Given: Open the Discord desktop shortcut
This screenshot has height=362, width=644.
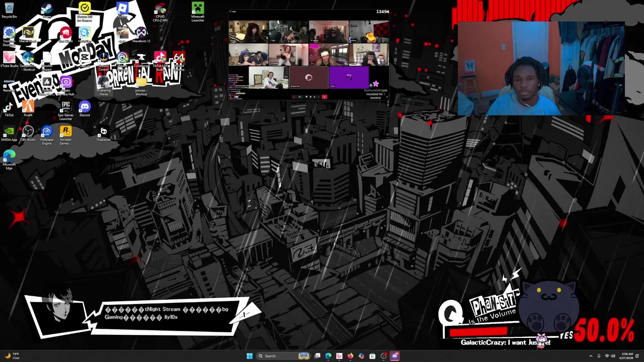Looking at the screenshot, I should 84,109.
